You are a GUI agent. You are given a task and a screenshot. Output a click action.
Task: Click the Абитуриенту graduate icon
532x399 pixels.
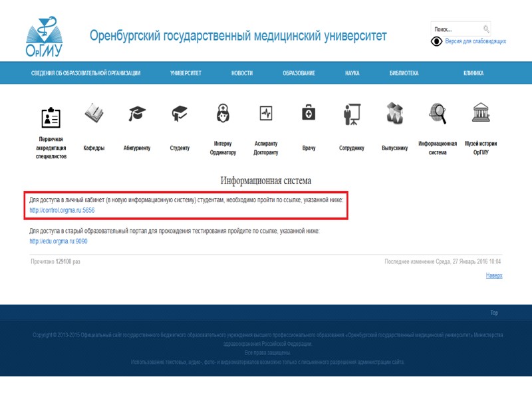click(137, 113)
